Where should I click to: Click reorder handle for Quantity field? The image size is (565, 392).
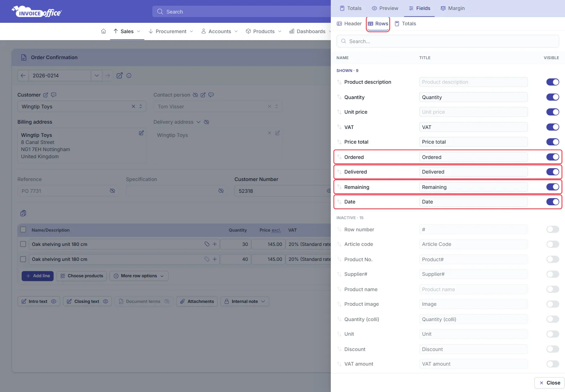click(x=339, y=97)
